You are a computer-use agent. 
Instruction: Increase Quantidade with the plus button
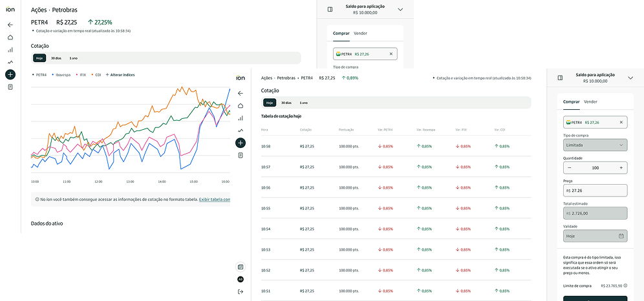pos(621,167)
